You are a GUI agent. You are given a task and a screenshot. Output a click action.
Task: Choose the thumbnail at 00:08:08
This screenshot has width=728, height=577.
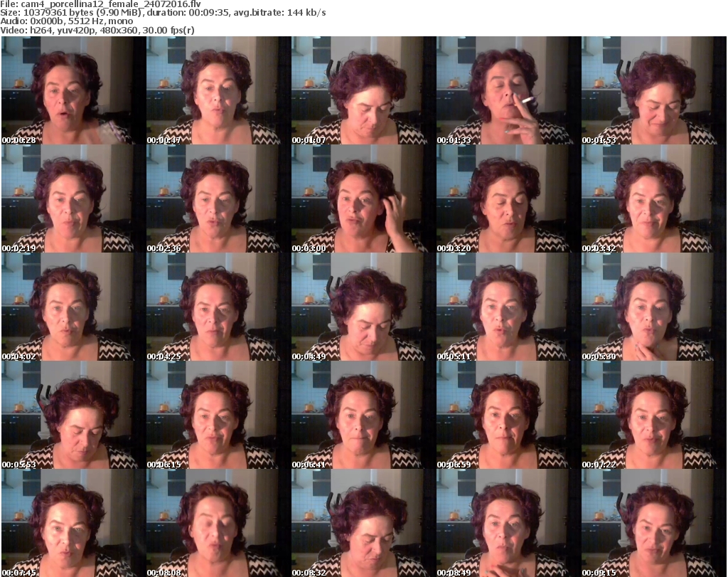(x=218, y=524)
